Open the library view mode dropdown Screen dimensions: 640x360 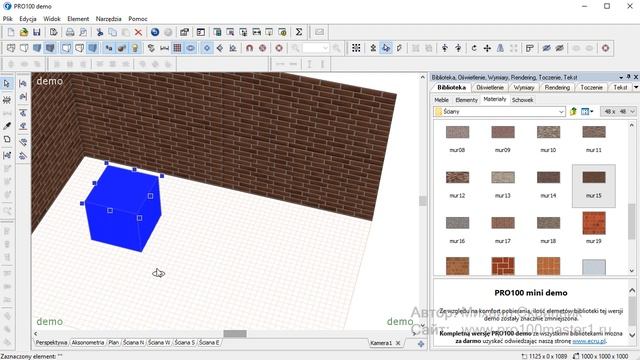pos(587,111)
